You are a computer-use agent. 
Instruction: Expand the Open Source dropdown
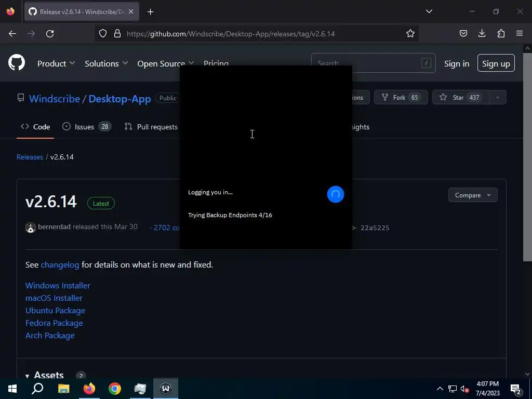[166, 63]
